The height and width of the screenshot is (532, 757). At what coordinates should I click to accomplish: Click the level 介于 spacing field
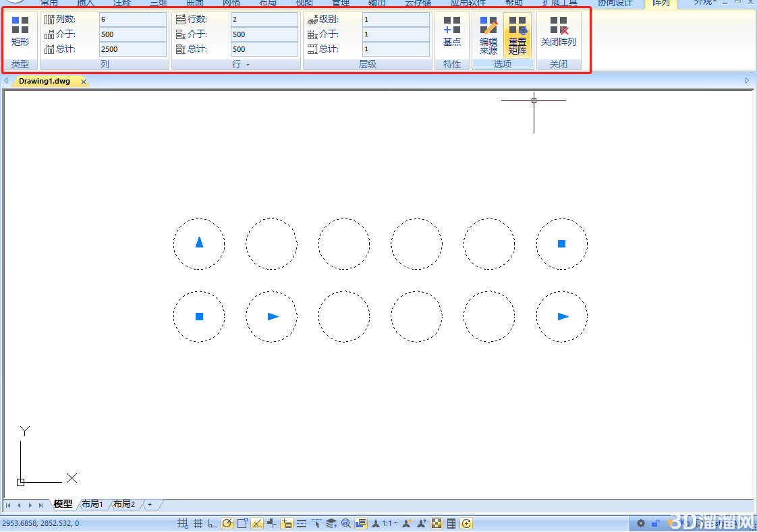pos(396,34)
